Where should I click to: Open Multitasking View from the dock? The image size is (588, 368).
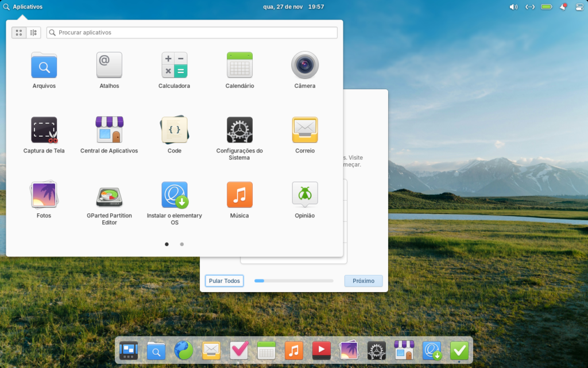[128, 350]
